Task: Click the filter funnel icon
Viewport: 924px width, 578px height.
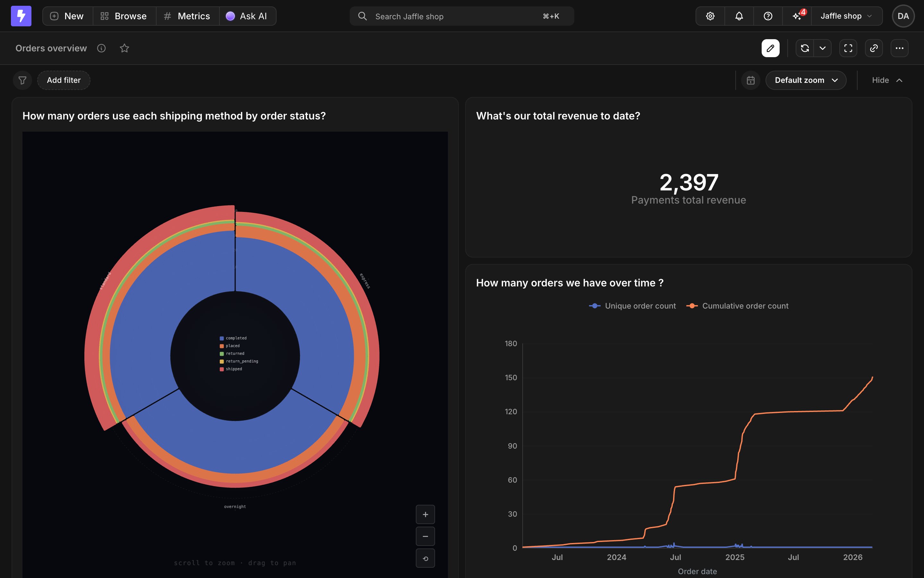Action: click(x=22, y=80)
